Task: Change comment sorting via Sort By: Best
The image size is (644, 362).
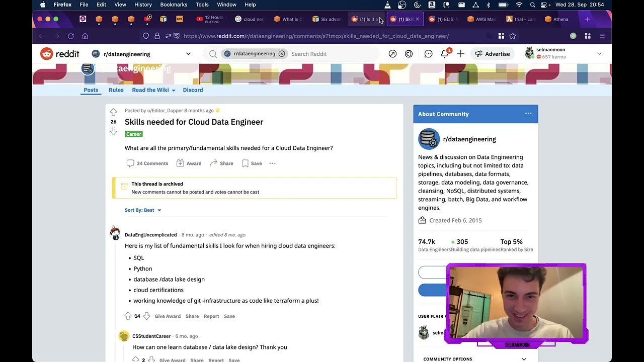Action: [x=143, y=210]
